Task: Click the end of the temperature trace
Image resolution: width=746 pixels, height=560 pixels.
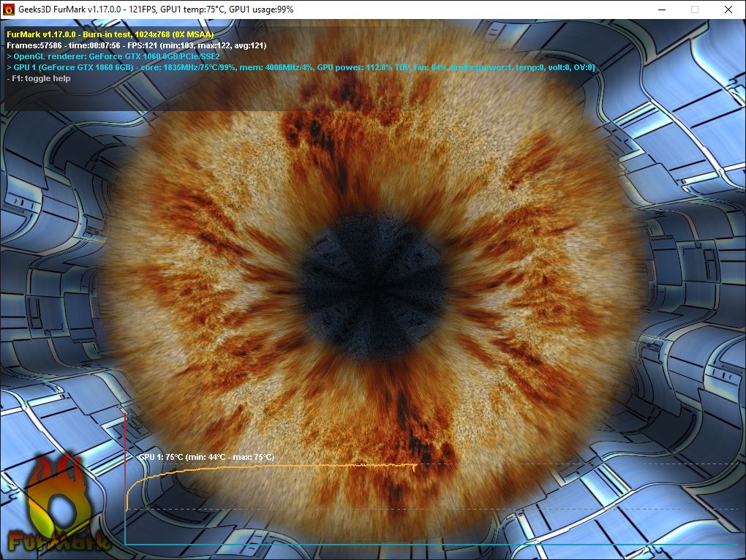Action: [415, 466]
